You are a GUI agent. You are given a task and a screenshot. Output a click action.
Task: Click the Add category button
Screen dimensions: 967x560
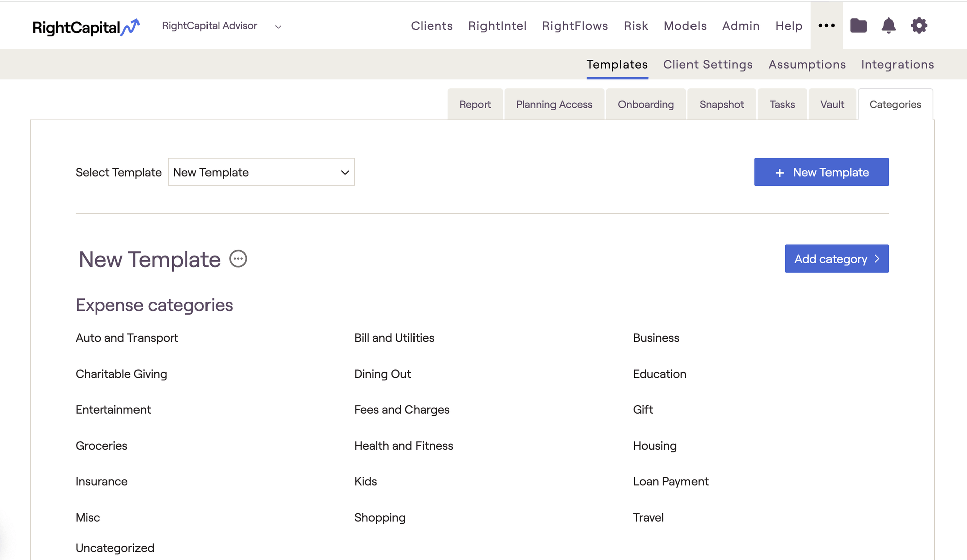pos(837,259)
